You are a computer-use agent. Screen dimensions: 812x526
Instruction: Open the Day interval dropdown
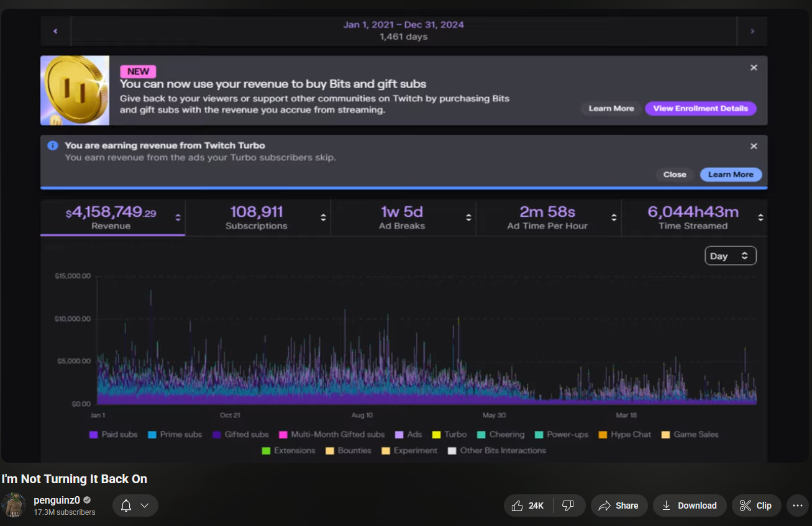pyautogui.click(x=730, y=256)
